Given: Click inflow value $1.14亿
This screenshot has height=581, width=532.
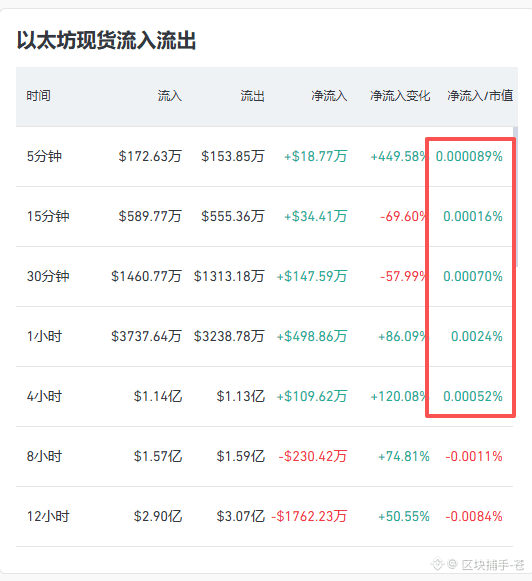Looking at the screenshot, I should (158, 396).
